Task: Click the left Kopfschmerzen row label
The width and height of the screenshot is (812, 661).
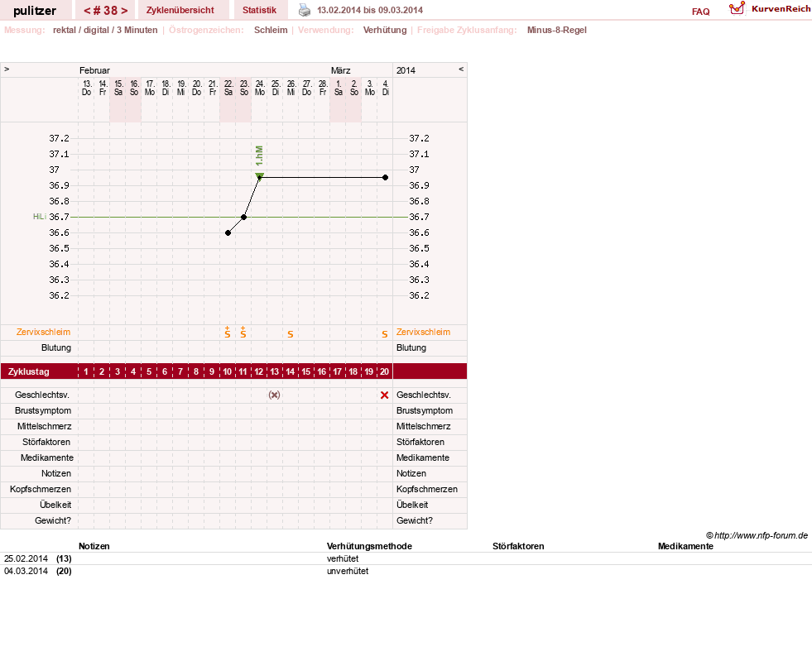Action: (41, 489)
